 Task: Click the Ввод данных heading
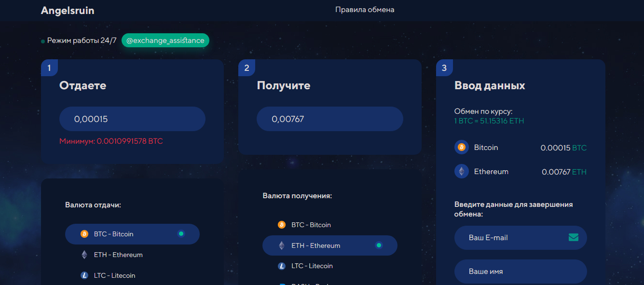(x=490, y=86)
